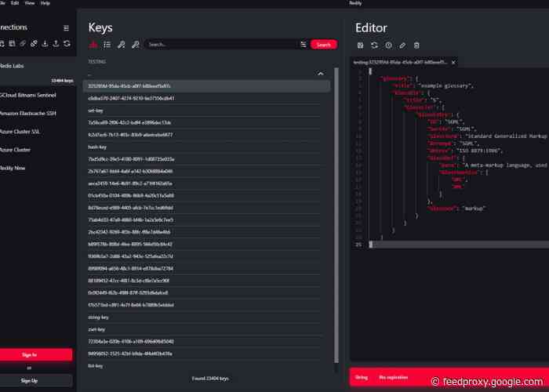This screenshot has width=549, height=392.
Task: Click the edit connection icon in Connections toolbar
Action: (x=12, y=43)
